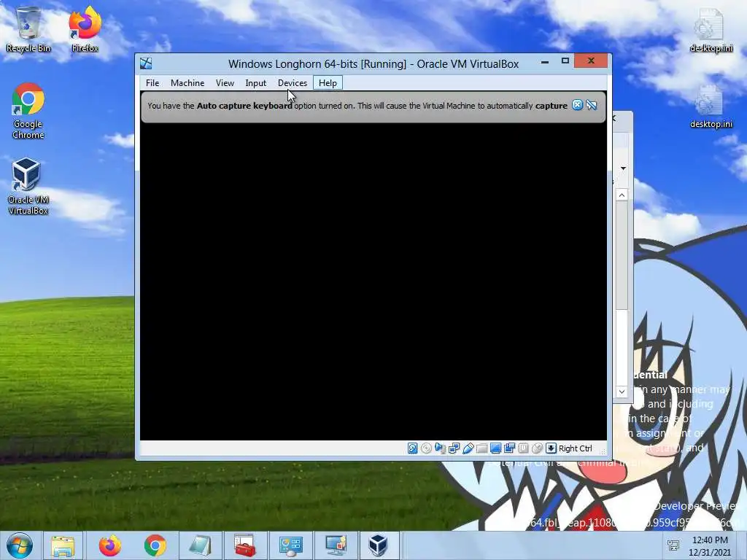
Task: Maximize the Windows Longhorn VM window
Action: 565,61
